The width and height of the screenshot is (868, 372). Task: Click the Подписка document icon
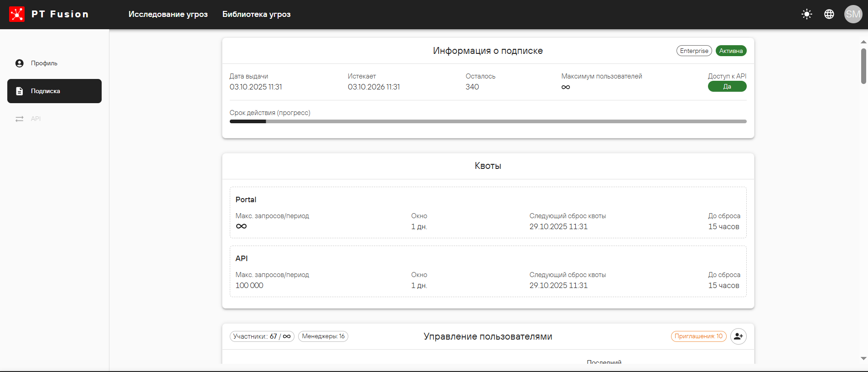pyautogui.click(x=19, y=91)
